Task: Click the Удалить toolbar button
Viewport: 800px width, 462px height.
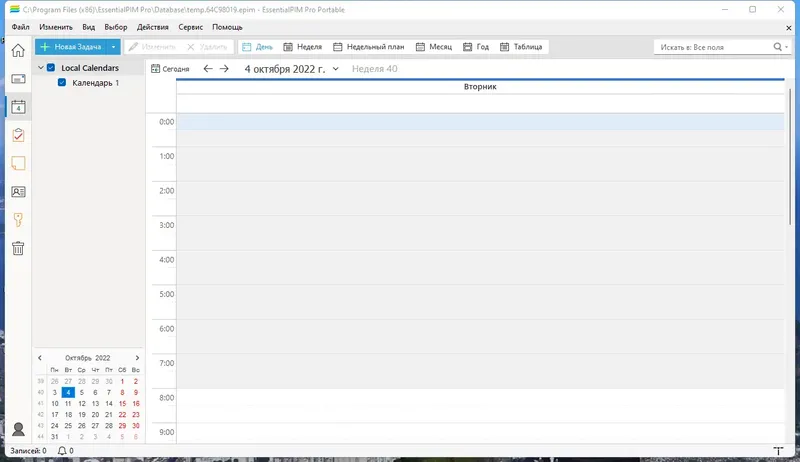Action: (207, 47)
